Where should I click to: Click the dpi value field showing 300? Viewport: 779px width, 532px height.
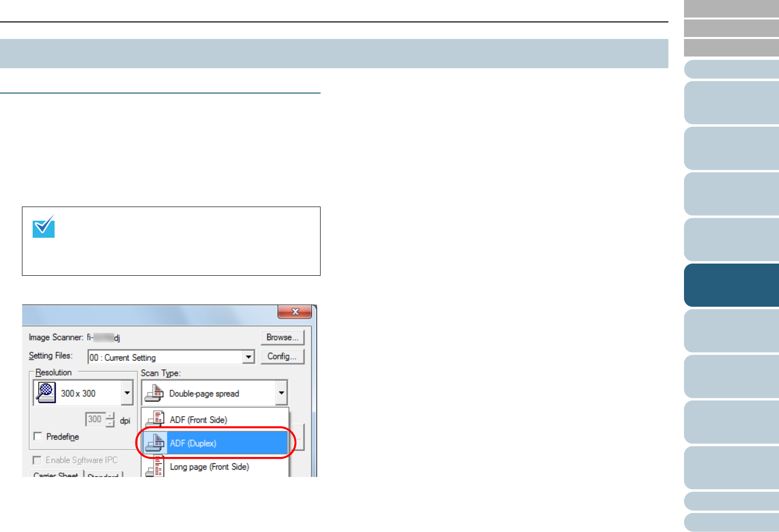(x=95, y=419)
